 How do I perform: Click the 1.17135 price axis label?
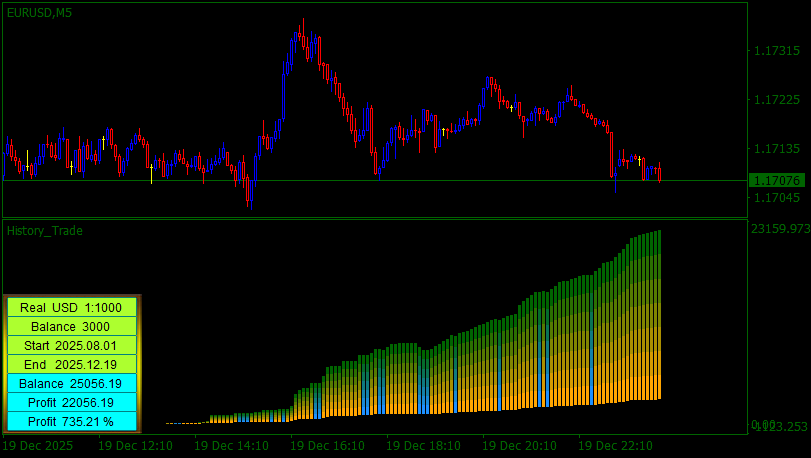(777, 149)
